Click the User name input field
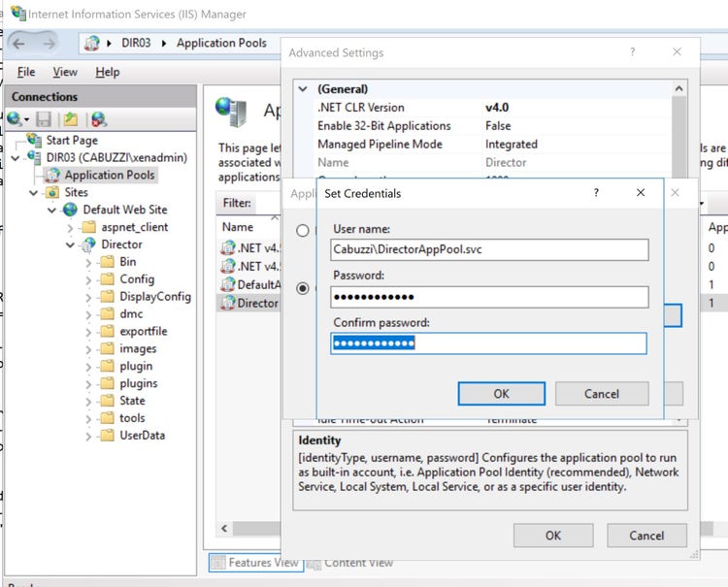The width and height of the screenshot is (728, 587). 489,249
